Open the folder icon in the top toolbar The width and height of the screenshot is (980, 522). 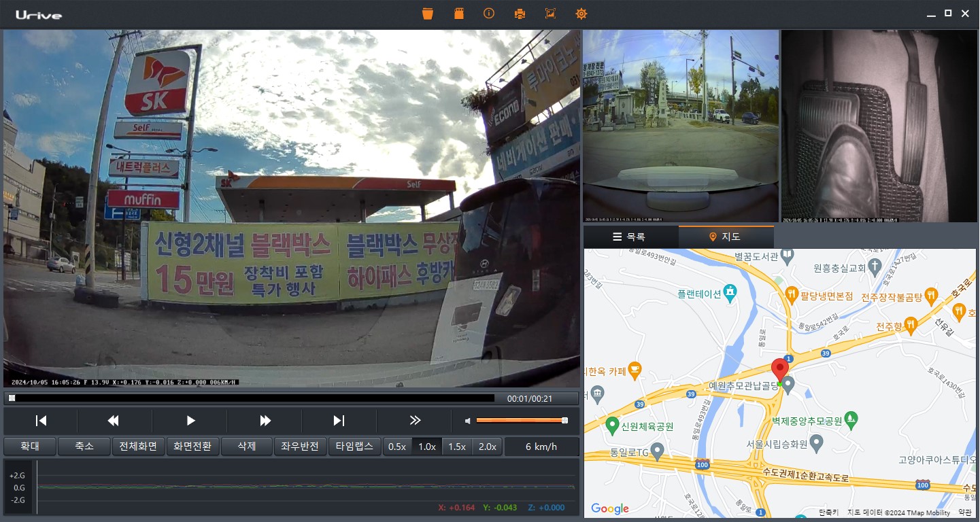(428, 14)
